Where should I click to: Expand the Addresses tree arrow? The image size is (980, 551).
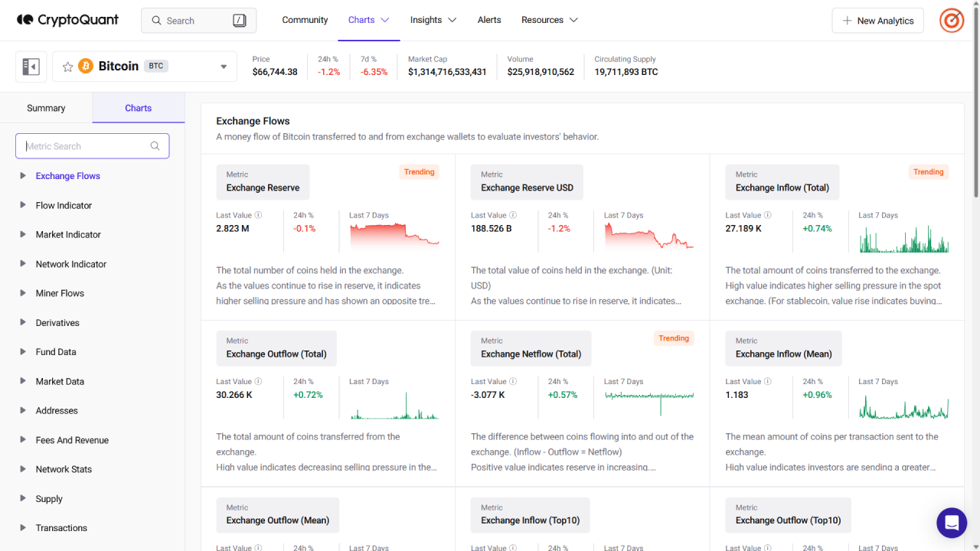[23, 410]
